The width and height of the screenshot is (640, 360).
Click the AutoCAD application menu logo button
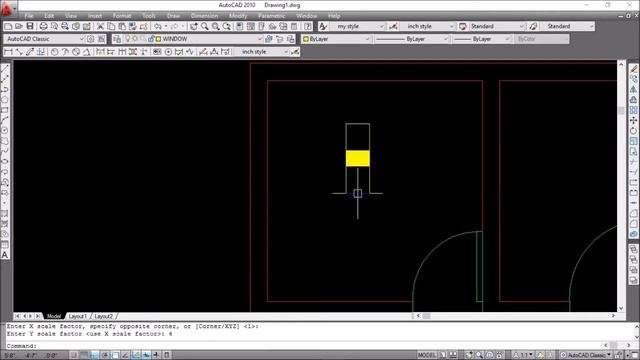(7, 8)
